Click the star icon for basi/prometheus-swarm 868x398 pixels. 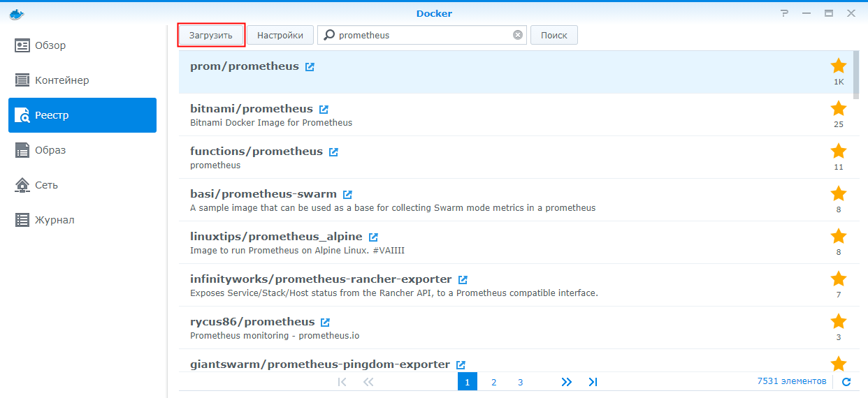coord(838,193)
